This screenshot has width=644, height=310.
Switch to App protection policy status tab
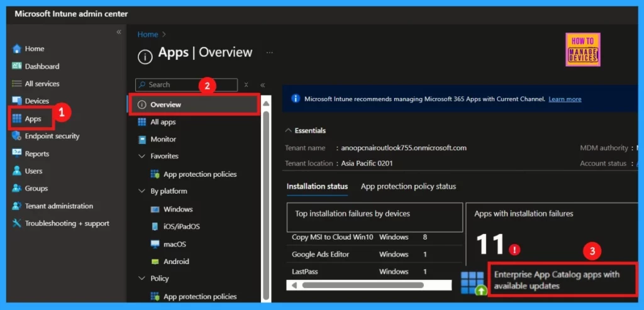pyautogui.click(x=408, y=186)
